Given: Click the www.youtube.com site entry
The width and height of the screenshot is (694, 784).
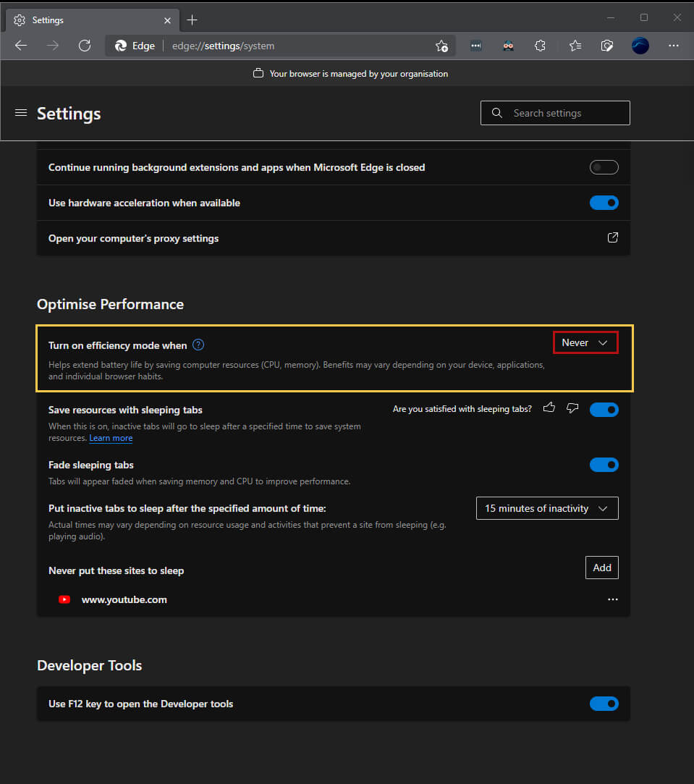Looking at the screenshot, I should click(x=124, y=599).
